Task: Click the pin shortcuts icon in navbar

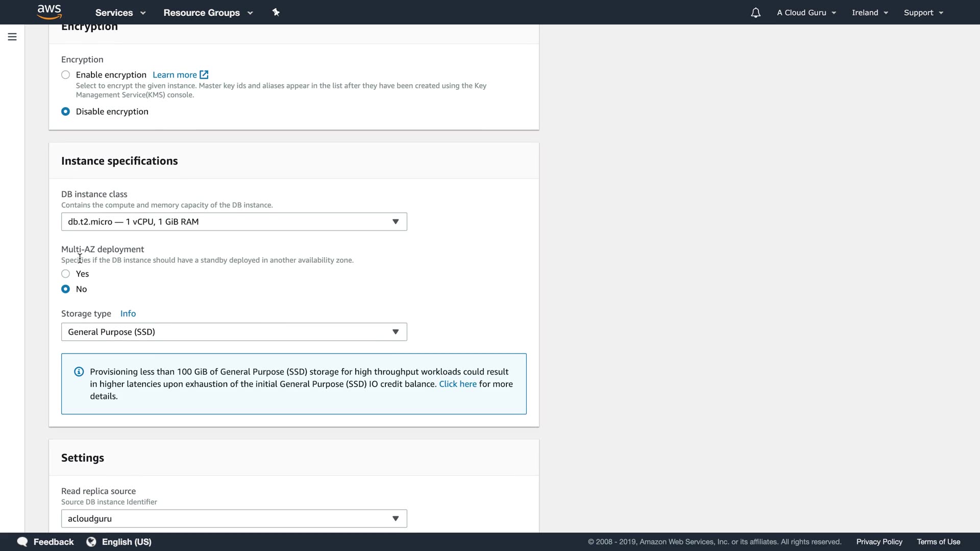Action: [276, 12]
